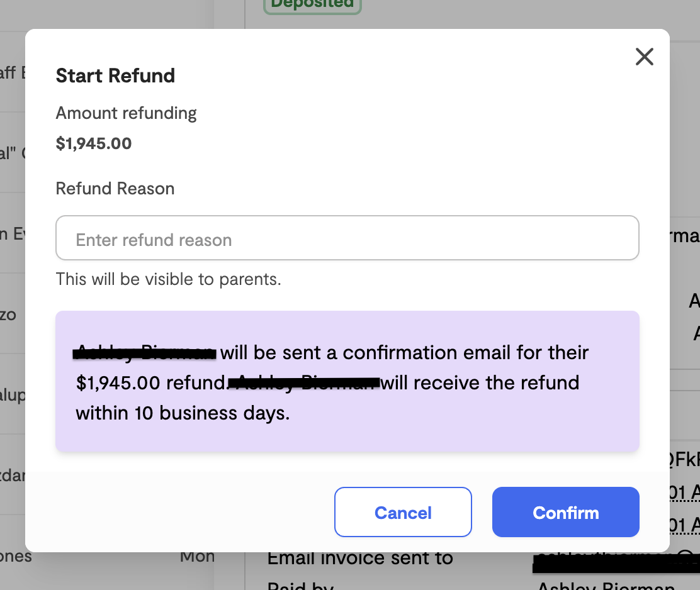Click the Mon date cell behind the dialog
The width and height of the screenshot is (700, 590).
198,555
